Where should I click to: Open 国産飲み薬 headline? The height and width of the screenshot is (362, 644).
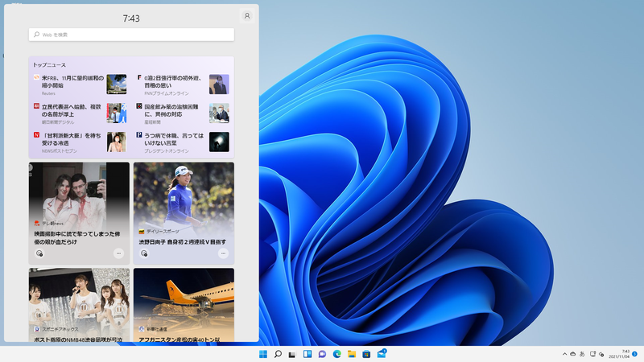click(x=171, y=110)
